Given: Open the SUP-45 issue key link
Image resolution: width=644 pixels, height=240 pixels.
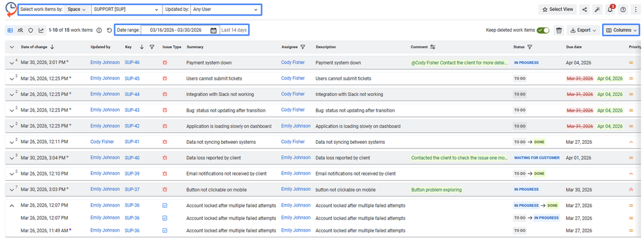Looking at the screenshot, I should click(x=132, y=78).
